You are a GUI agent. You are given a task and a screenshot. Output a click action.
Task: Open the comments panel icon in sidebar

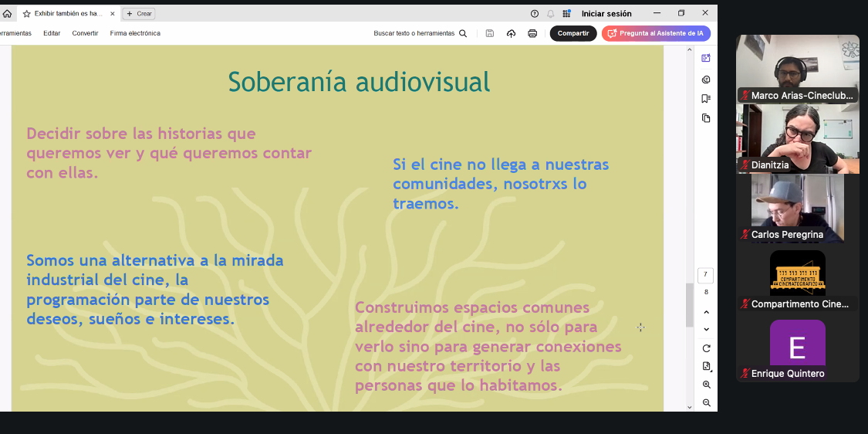pos(706,80)
